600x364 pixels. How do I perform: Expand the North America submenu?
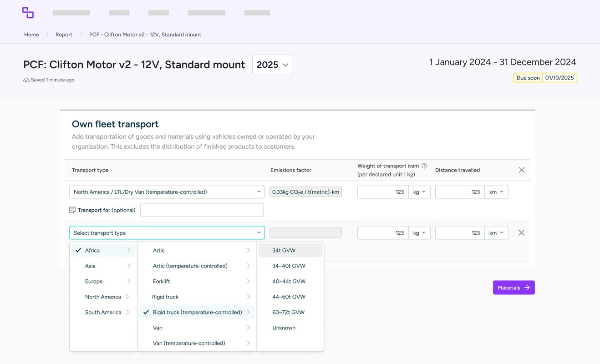[x=103, y=297]
